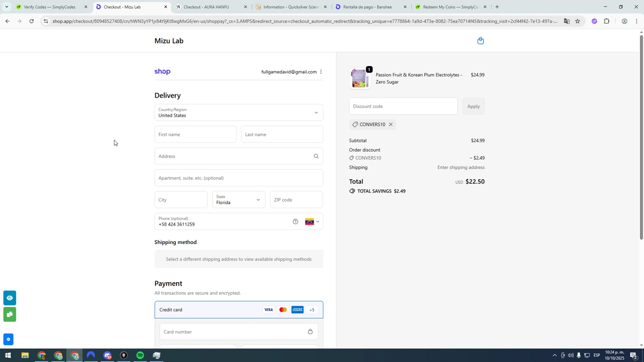Click the City field
Image resolution: width=644 pixels, height=362 pixels.
pyautogui.click(x=181, y=200)
